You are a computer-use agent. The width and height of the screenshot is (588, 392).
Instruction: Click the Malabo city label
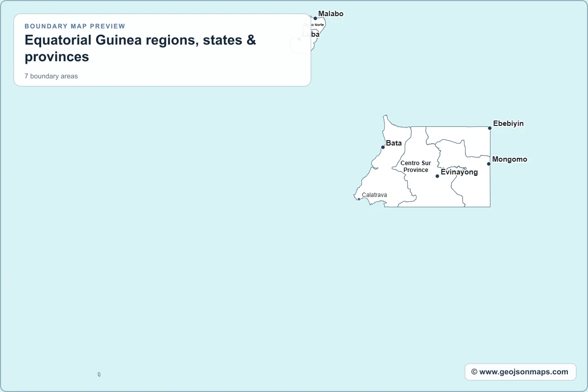click(331, 14)
